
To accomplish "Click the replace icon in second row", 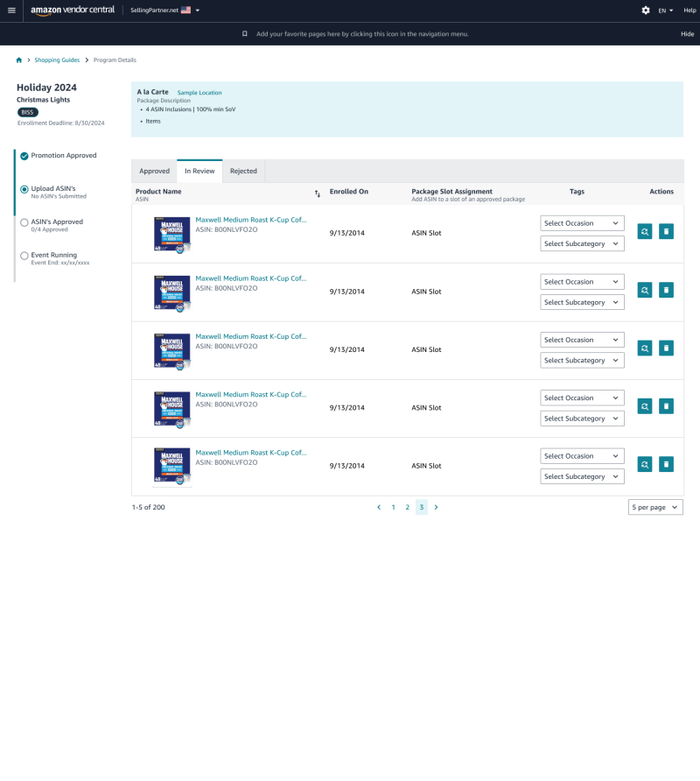I will 645,290.
